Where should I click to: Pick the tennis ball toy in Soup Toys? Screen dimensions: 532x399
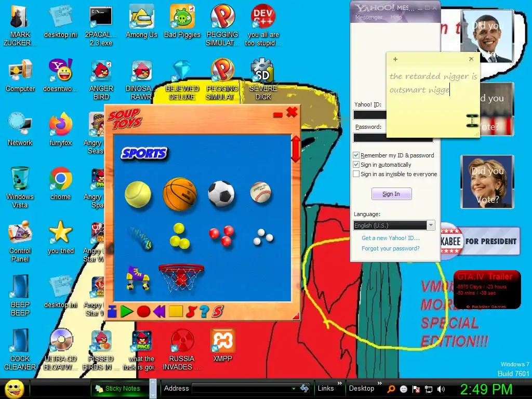pyautogui.click(x=138, y=194)
